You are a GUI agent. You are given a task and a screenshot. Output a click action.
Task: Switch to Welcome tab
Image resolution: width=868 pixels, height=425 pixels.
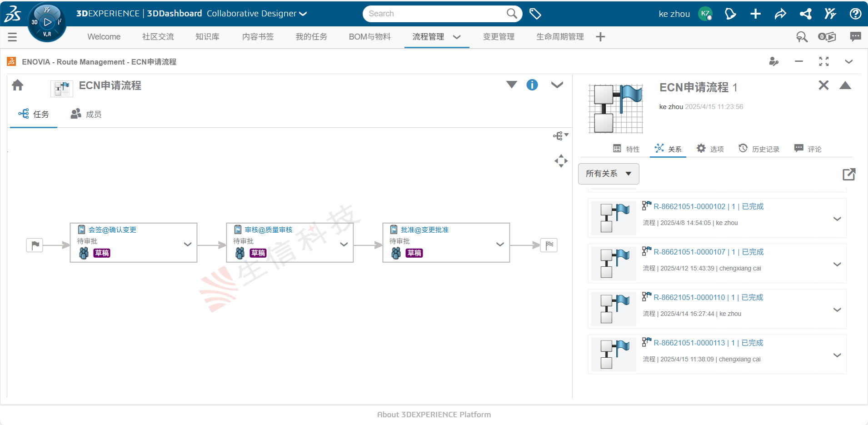point(104,37)
